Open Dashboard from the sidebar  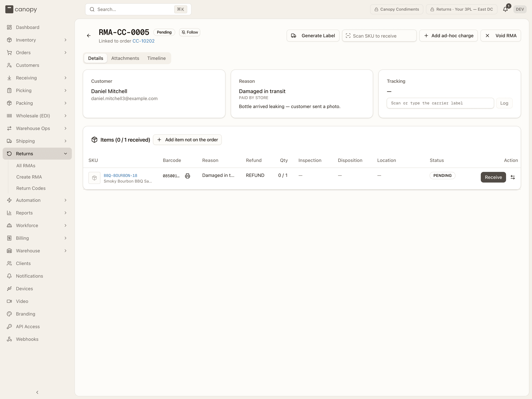click(37, 27)
